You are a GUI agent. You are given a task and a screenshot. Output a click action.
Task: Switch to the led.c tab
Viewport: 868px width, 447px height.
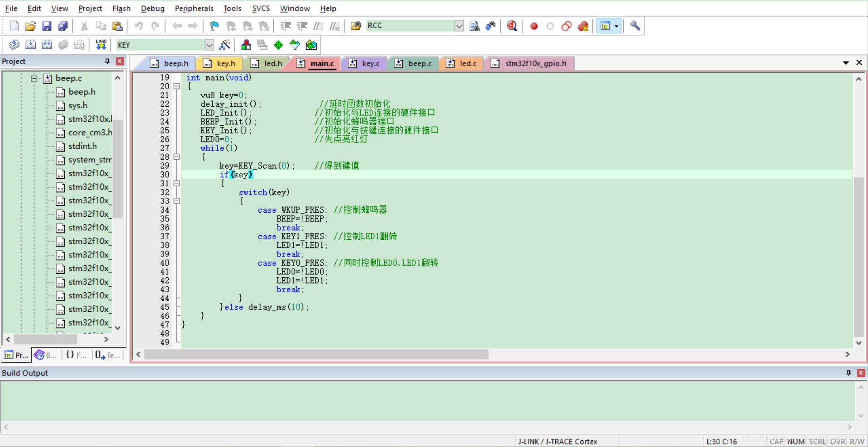pyautogui.click(x=463, y=63)
